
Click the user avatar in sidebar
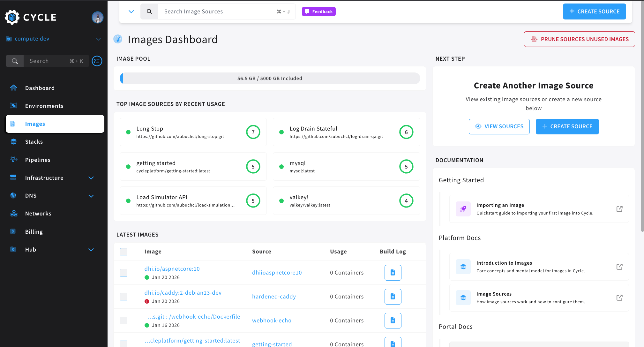click(x=97, y=17)
